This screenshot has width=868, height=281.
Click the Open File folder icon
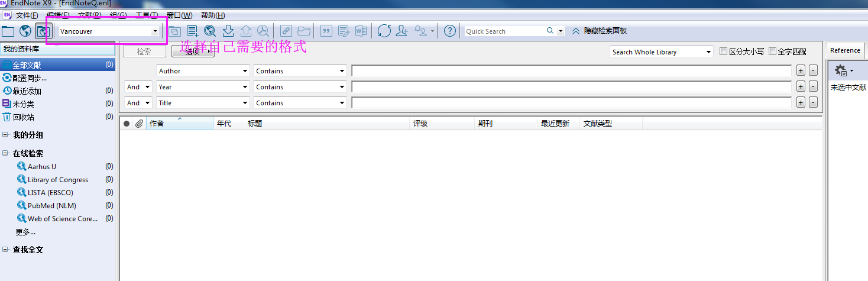click(304, 31)
